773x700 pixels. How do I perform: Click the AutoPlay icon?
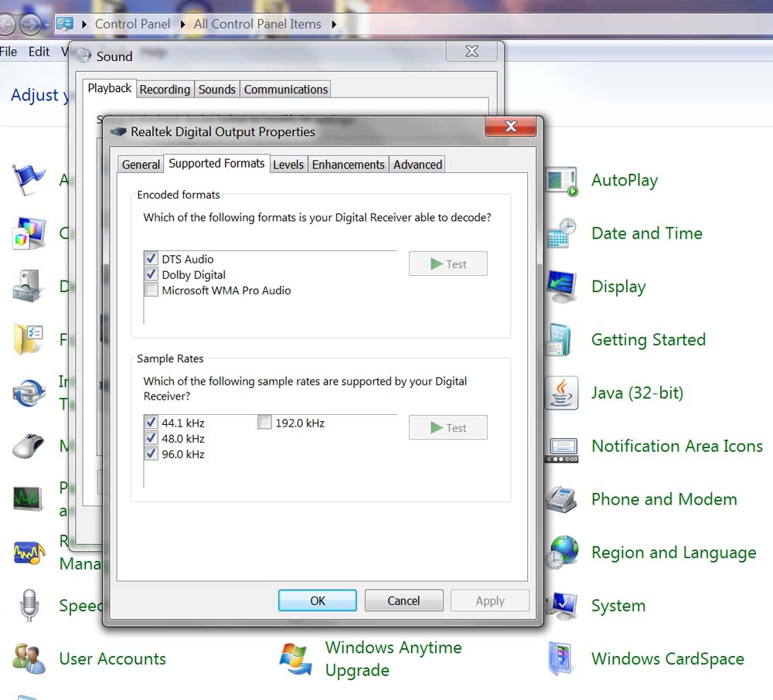tap(561, 181)
